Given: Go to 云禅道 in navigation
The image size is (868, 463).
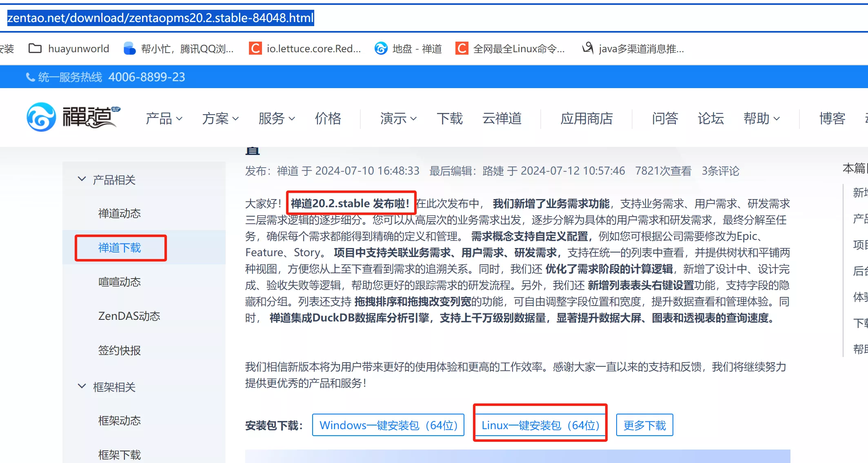Looking at the screenshot, I should point(502,118).
